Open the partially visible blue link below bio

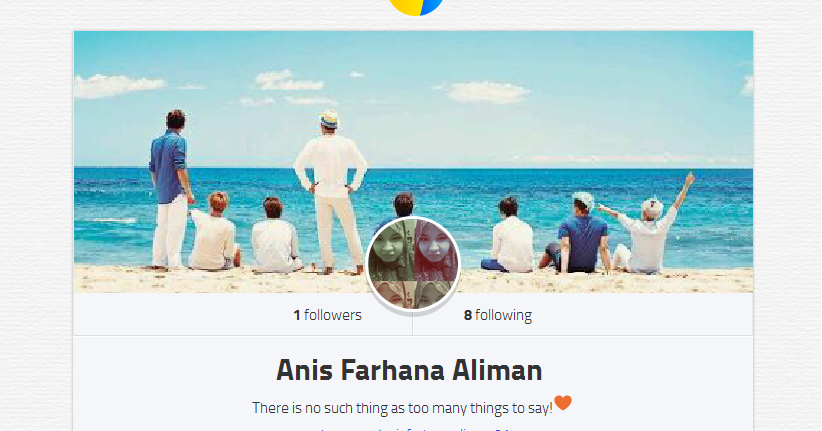point(414,429)
